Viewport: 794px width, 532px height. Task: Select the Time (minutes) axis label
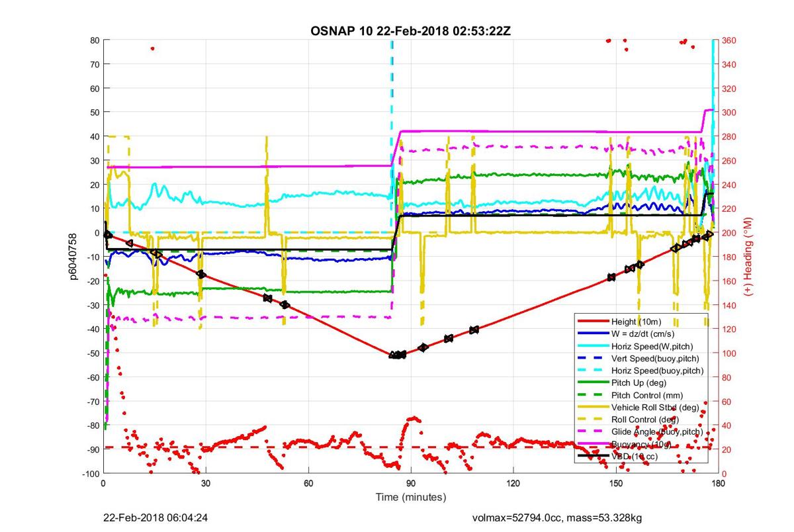[410, 496]
